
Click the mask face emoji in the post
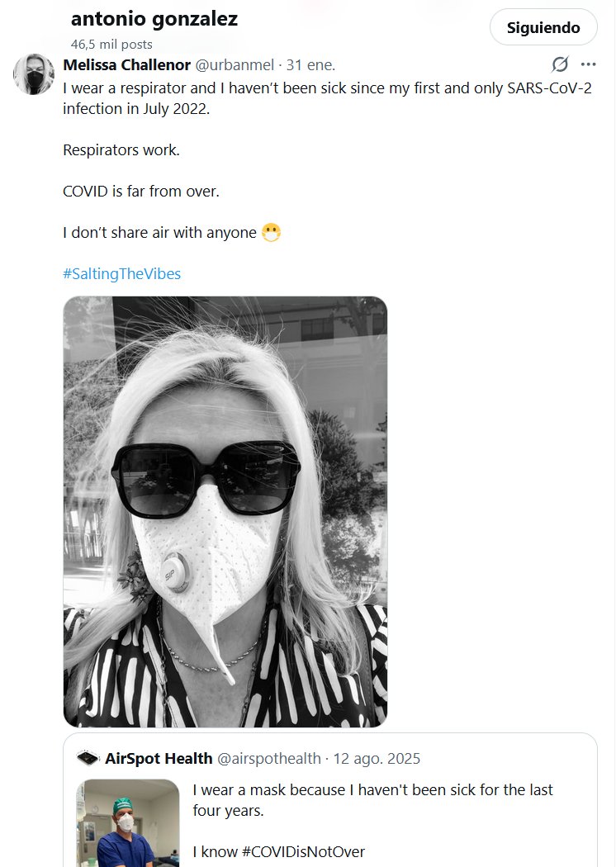click(x=271, y=233)
